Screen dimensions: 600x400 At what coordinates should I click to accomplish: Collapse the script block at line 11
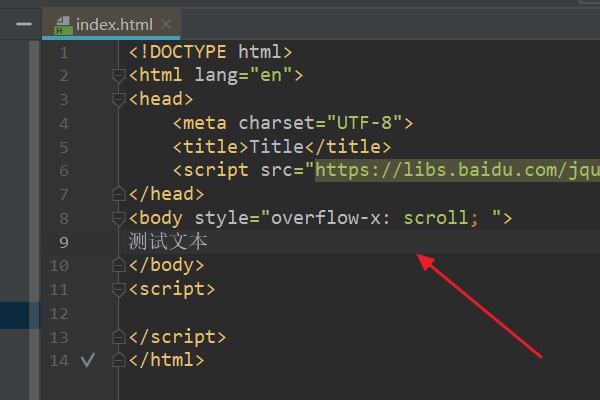(119, 290)
